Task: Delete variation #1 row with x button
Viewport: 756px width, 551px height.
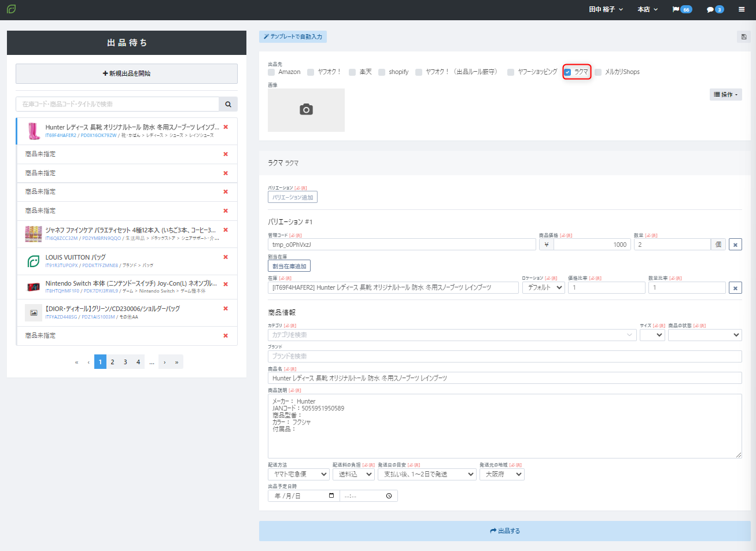Action: 735,245
